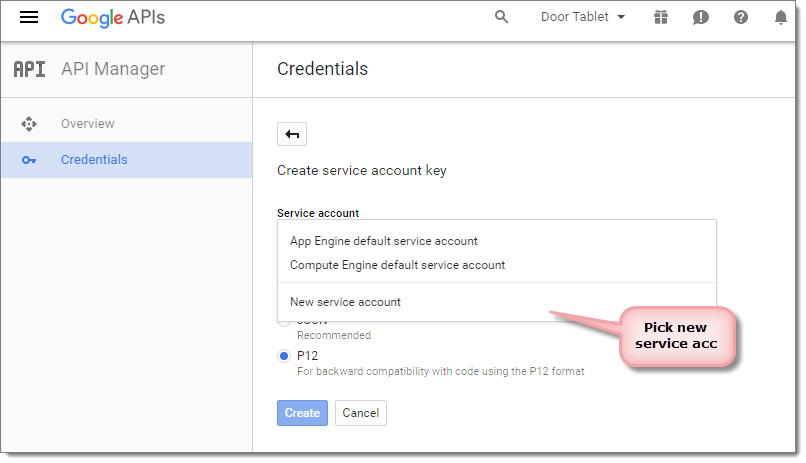Open the notifications bell
The height and width of the screenshot is (463, 806).
(781, 17)
